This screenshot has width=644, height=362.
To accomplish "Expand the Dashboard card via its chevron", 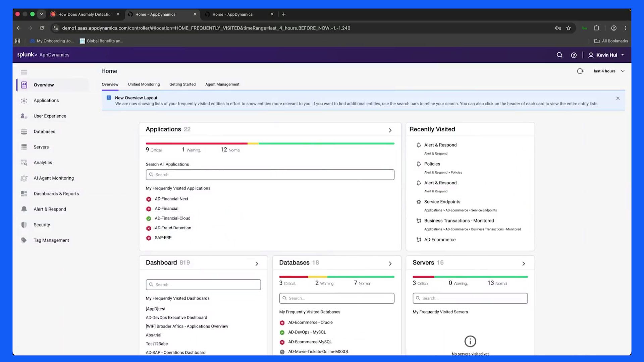I will (257, 264).
